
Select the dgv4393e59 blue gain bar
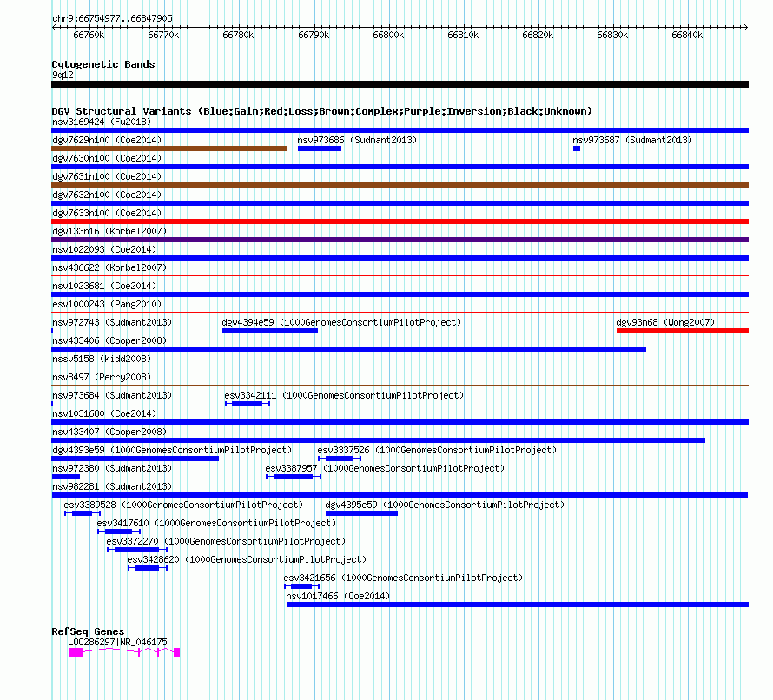[135, 459]
